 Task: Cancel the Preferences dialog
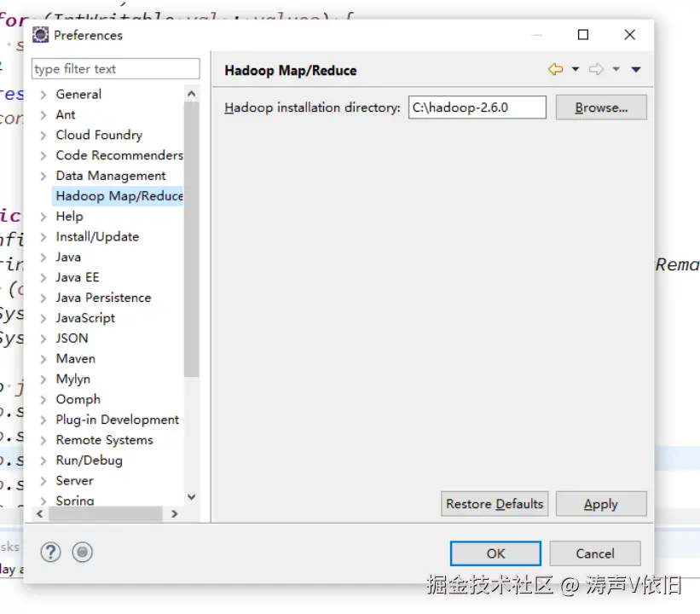pyautogui.click(x=595, y=553)
